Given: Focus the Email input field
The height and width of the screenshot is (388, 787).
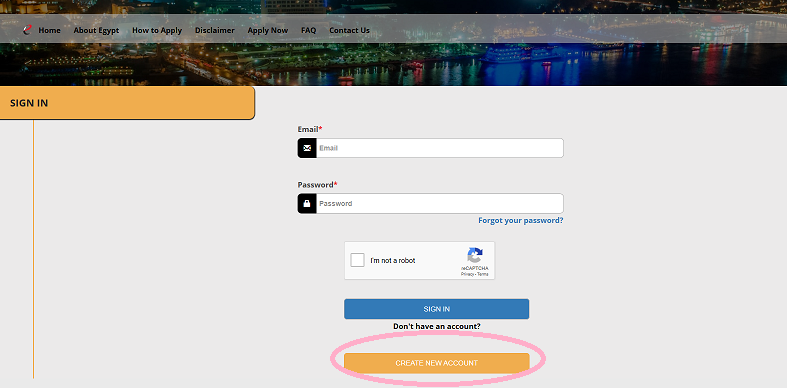Looking at the screenshot, I should tap(440, 148).
